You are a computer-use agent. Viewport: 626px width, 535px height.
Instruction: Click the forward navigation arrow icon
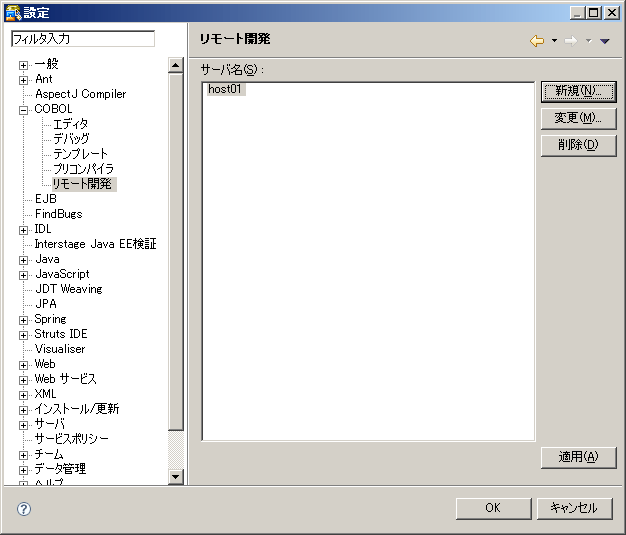click(x=571, y=41)
